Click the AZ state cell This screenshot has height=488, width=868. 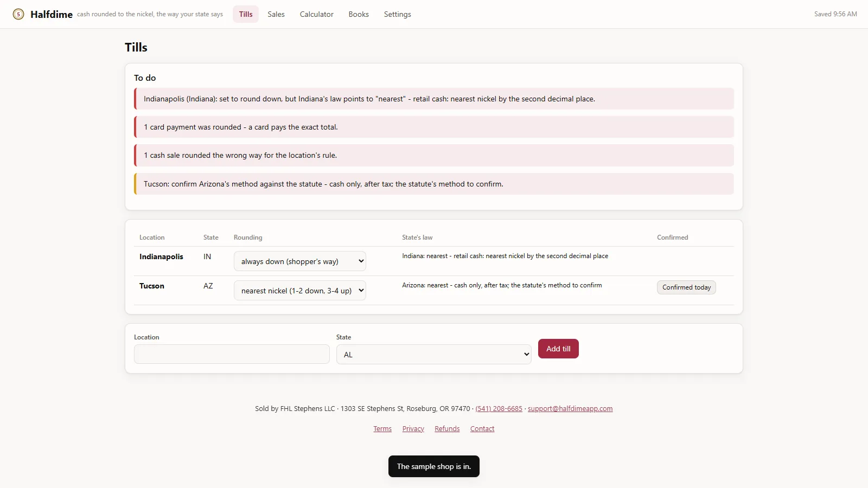208,286
